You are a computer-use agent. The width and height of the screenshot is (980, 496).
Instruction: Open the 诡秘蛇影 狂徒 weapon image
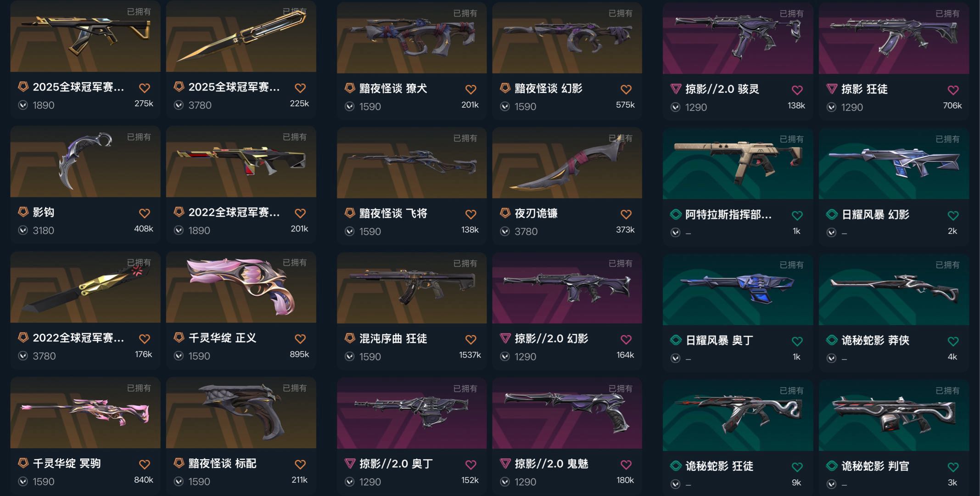(x=738, y=415)
